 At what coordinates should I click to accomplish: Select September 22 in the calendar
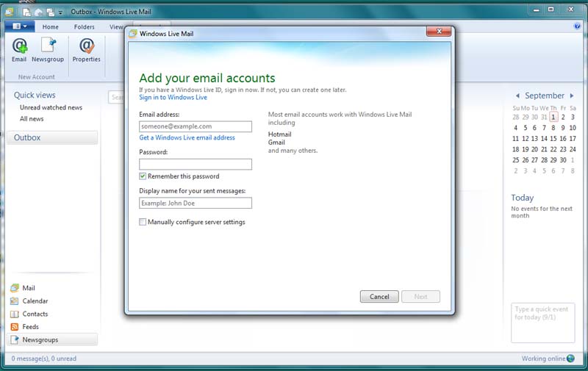click(553, 149)
